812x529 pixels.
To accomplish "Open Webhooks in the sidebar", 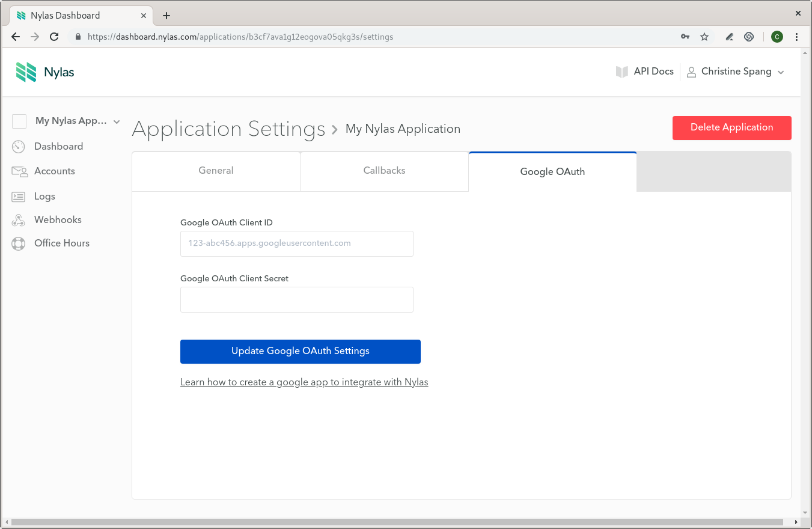I will click(58, 220).
